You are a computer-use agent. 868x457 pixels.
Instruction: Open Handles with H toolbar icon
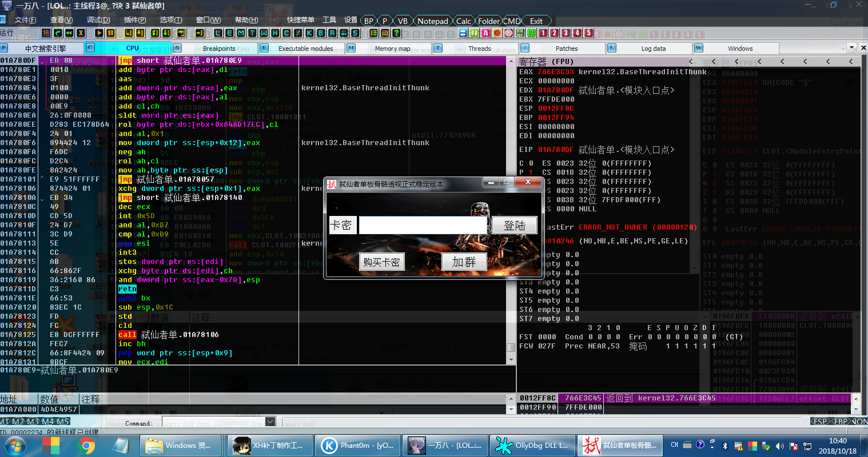(275, 33)
